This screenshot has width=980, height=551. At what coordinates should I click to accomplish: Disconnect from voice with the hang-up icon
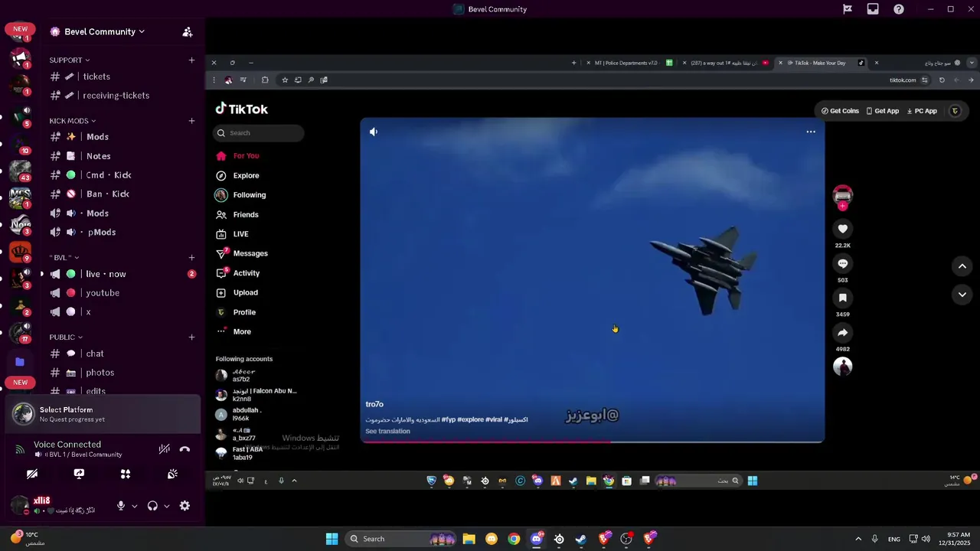click(x=185, y=449)
